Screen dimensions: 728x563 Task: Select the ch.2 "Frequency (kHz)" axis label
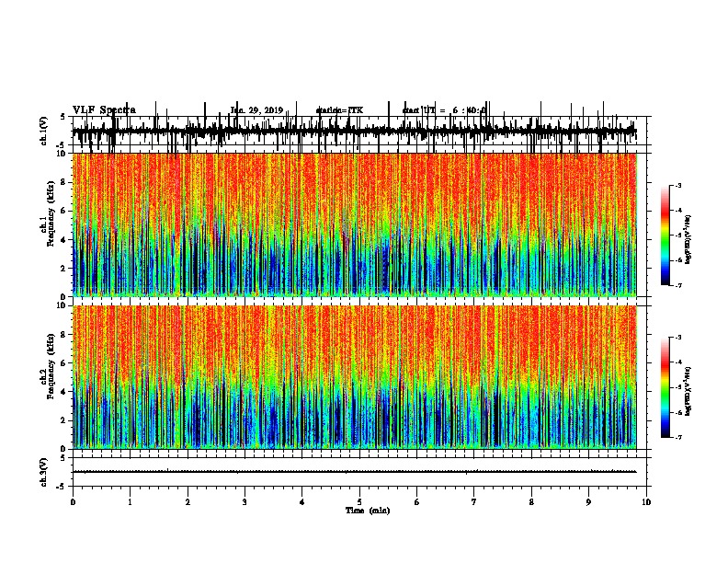point(51,366)
